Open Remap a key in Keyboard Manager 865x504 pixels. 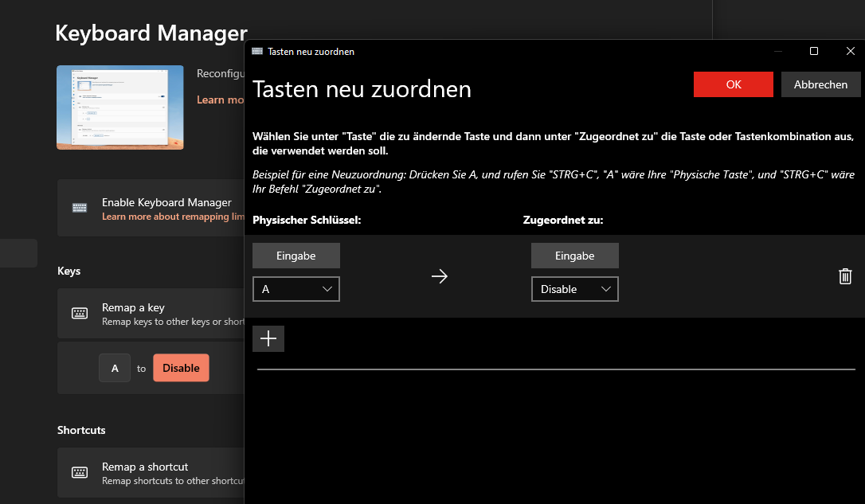151,313
